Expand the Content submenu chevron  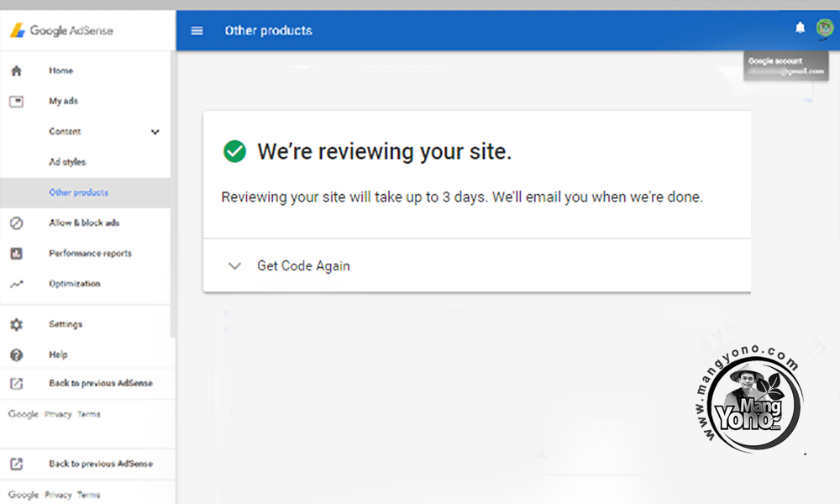[155, 132]
